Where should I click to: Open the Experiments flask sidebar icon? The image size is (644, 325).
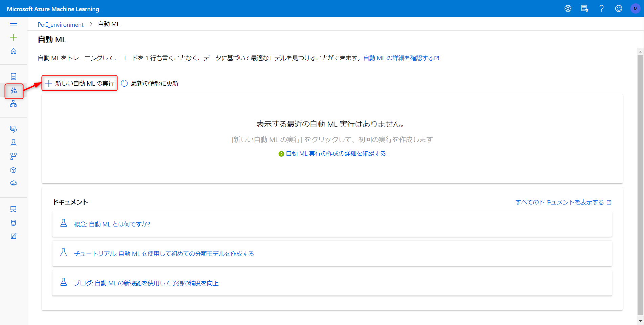[x=14, y=143]
